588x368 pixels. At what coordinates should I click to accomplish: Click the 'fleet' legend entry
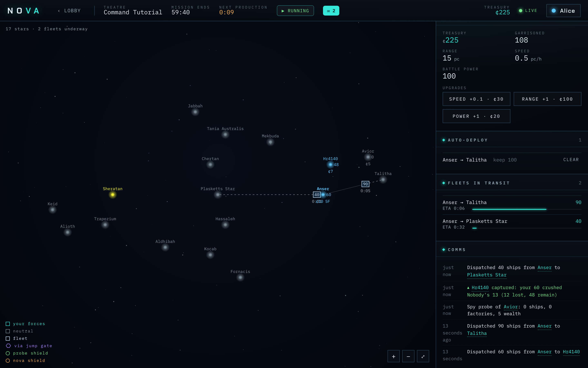(x=17, y=338)
